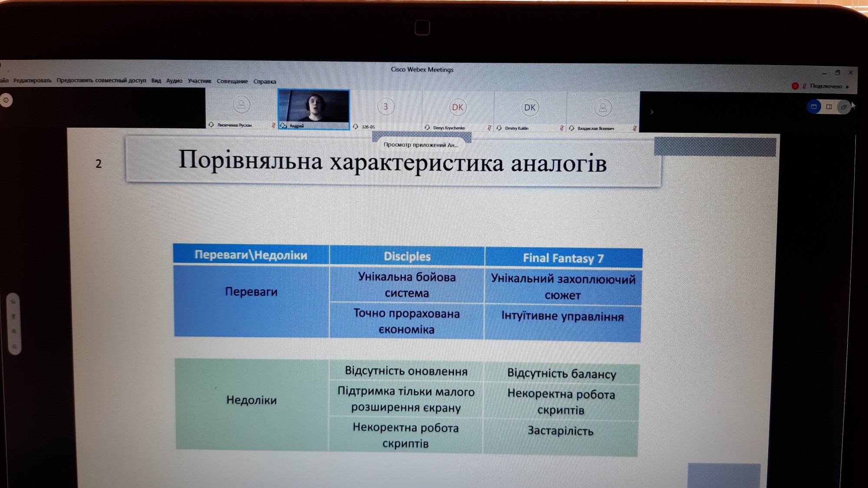Click the Final Fantasy 7 column header
The height and width of the screenshot is (488, 868).
563,258
